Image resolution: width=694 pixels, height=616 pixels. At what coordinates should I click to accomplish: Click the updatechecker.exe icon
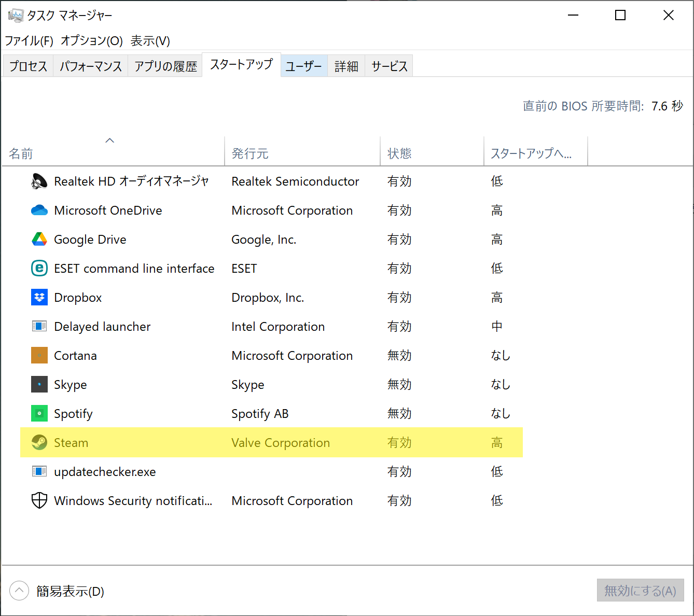pos(39,471)
